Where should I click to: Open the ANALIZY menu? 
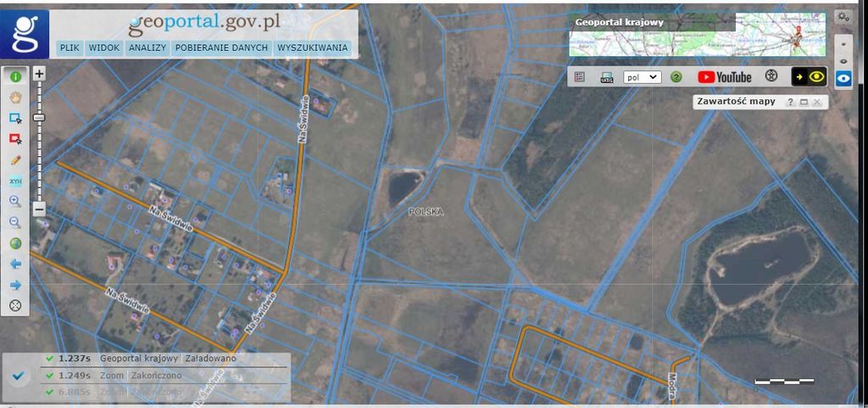click(x=147, y=48)
